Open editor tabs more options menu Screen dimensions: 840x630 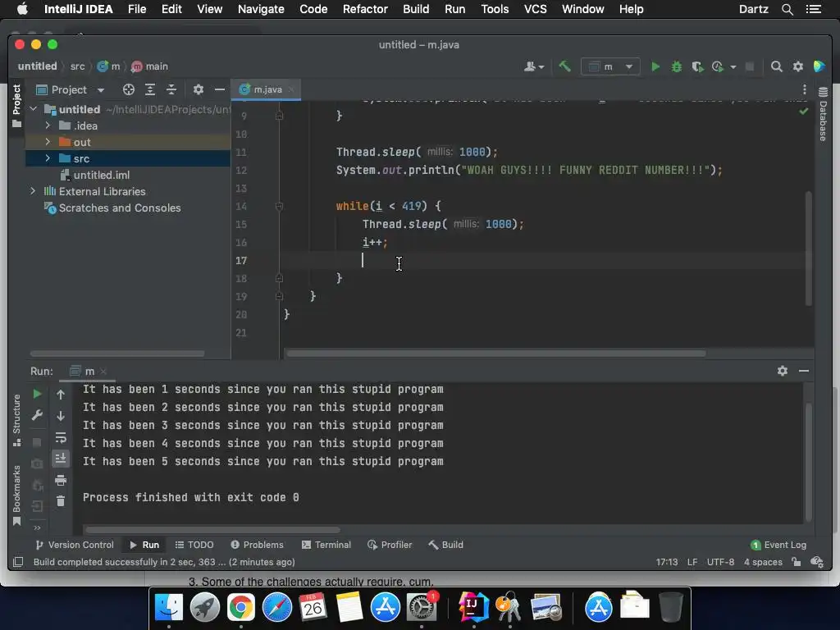pos(804,89)
